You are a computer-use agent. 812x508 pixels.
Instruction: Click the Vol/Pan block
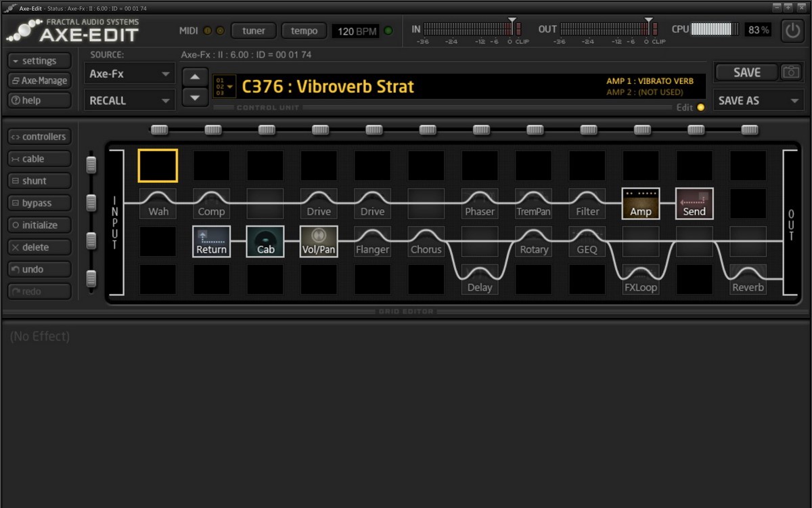[x=319, y=242]
